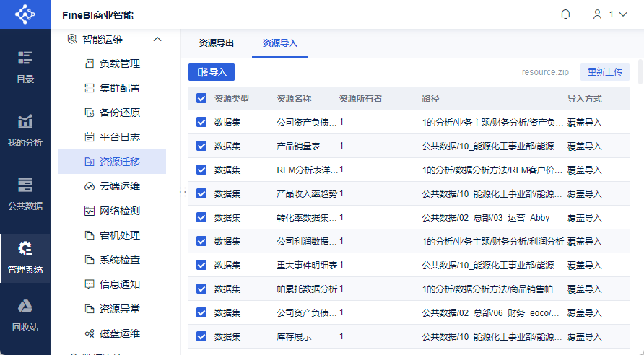Image resolution: width=644 pixels, height=355 pixels.
Task: Open 我的分析 sidebar icon
Action: point(25,130)
